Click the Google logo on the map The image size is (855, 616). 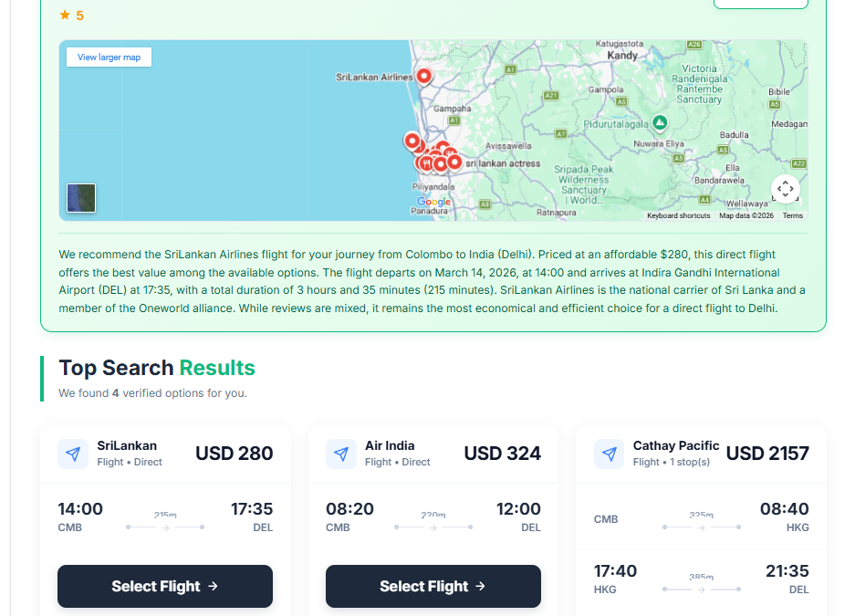(434, 202)
